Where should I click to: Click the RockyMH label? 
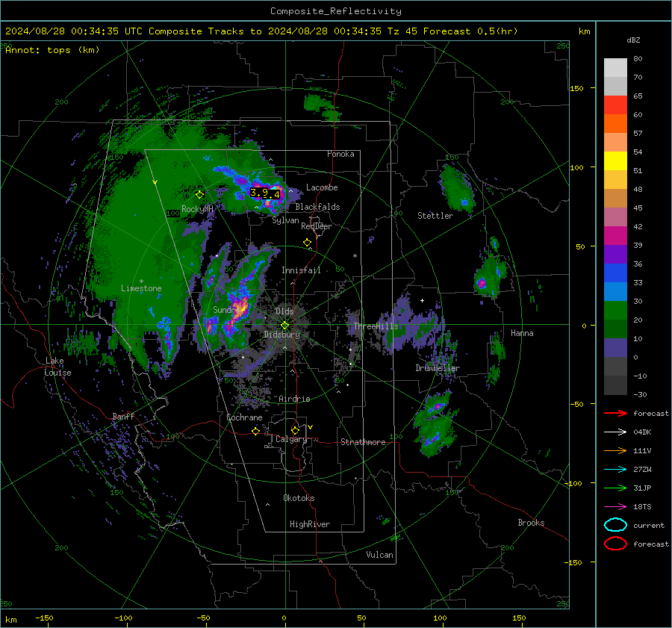(197, 209)
